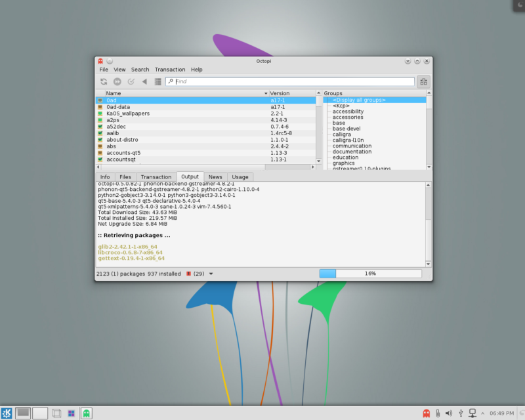
Task: Select the calligra-l10n group
Action: click(x=348, y=140)
